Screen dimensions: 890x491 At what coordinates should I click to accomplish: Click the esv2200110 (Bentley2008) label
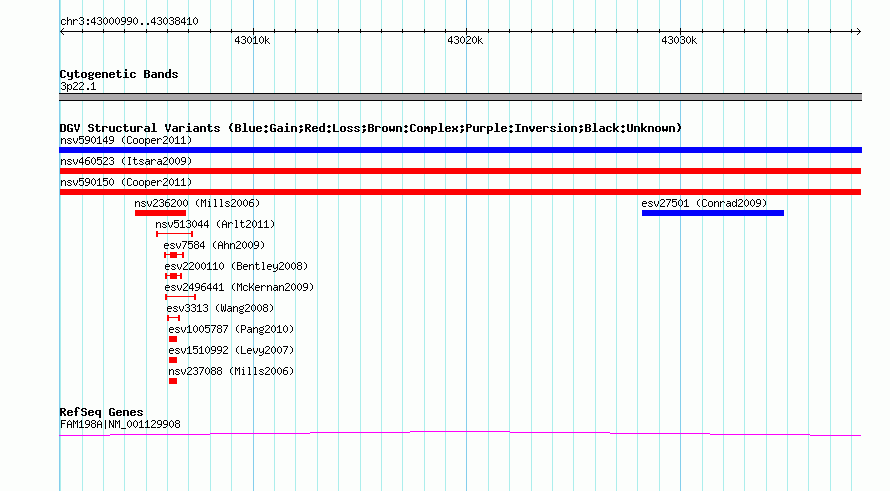coord(236,266)
